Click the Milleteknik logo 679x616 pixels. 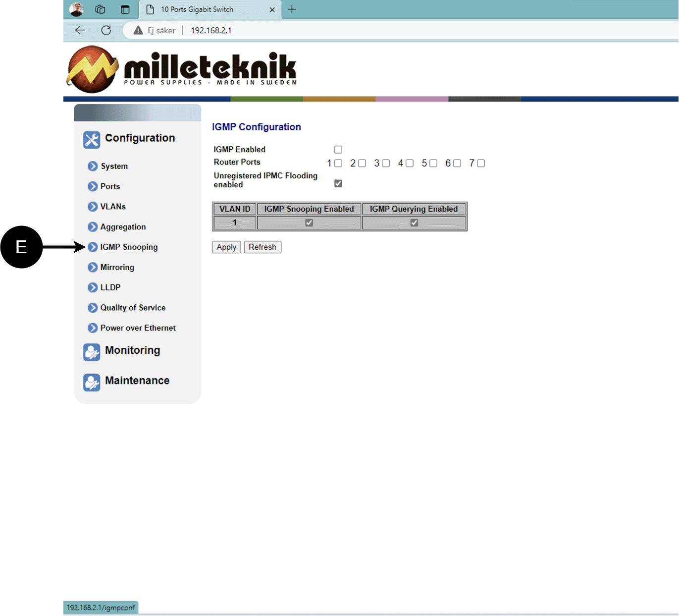182,70
